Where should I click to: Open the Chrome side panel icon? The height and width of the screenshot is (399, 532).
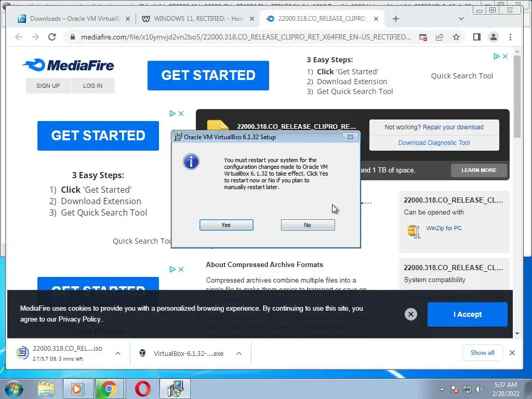click(x=477, y=37)
